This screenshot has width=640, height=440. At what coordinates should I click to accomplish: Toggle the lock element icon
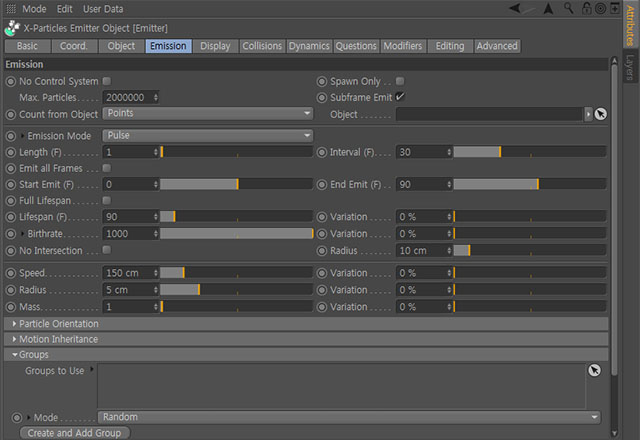point(587,8)
